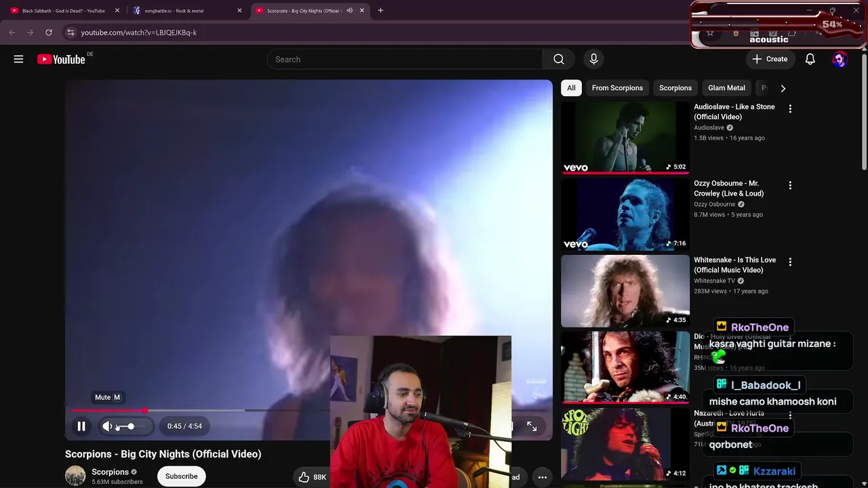
Task: Open the Scorpions channel avatar
Action: click(x=75, y=476)
